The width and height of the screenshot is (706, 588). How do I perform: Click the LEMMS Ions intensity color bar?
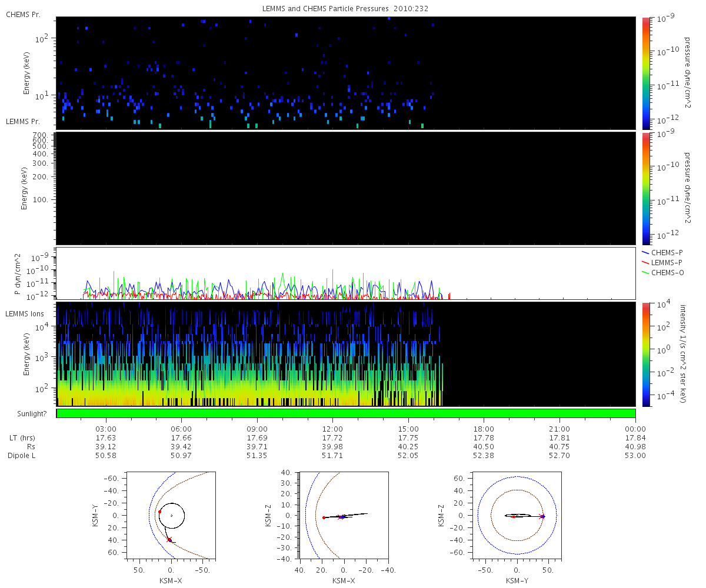tap(645, 354)
